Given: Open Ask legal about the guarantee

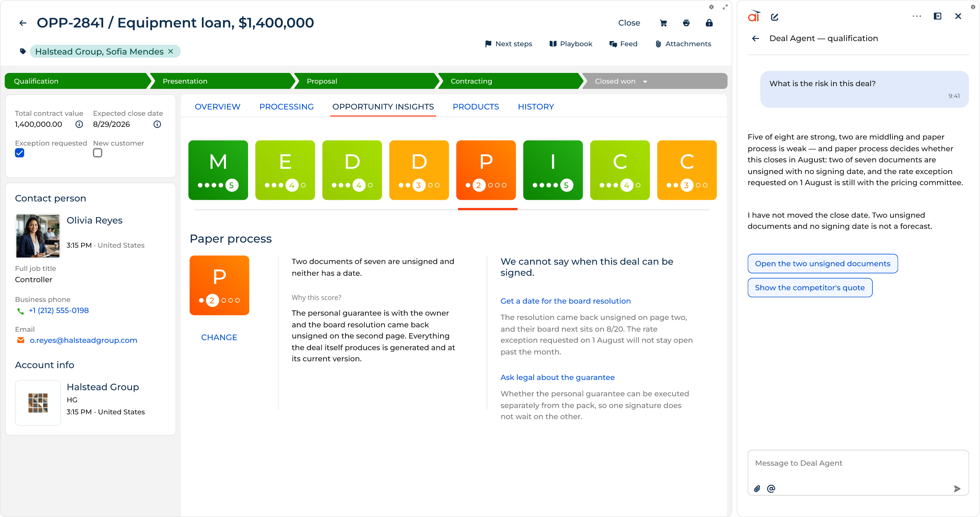Looking at the screenshot, I should point(557,377).
